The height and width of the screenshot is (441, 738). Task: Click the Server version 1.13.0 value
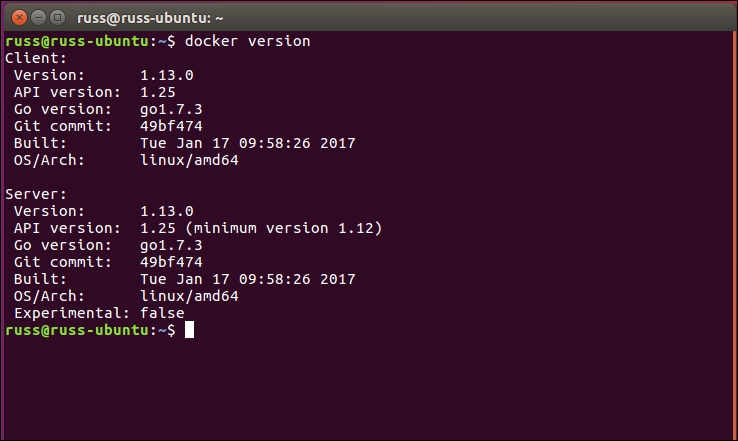[x=167, y=211]
